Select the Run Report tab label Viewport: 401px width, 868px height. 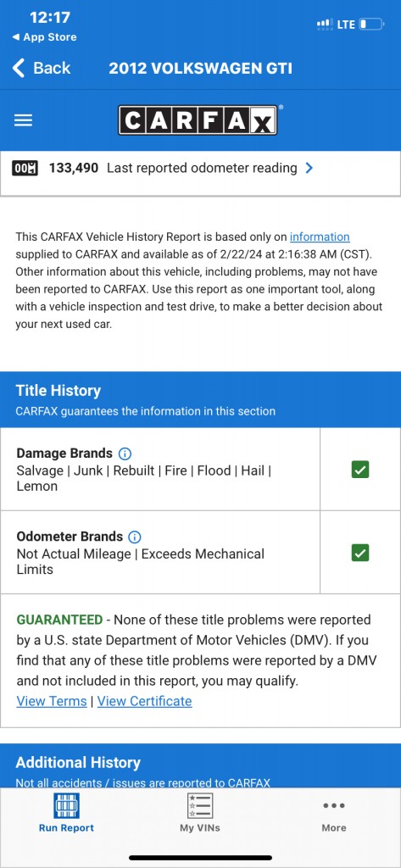point(66,828)
